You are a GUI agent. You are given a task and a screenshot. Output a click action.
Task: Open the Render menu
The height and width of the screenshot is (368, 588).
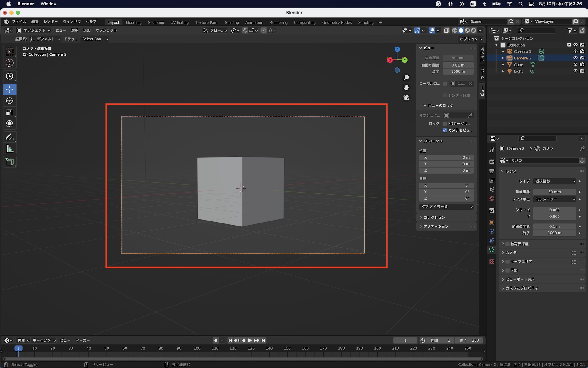point(51,22)
